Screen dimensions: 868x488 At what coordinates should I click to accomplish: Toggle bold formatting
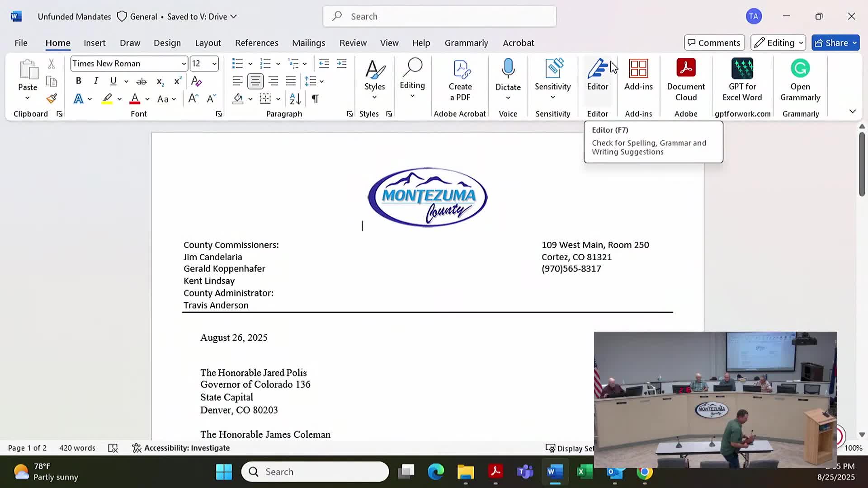pyautogui.click(x=78, y=81)
